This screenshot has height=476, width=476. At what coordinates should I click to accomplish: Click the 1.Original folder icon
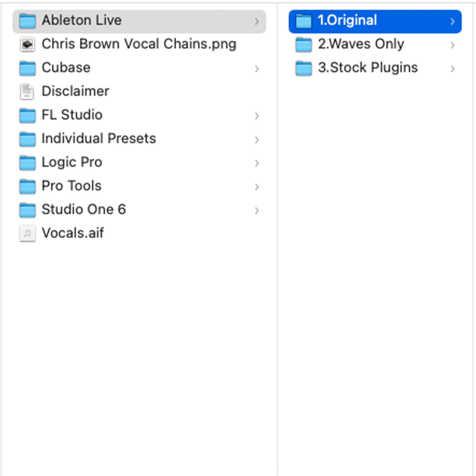click(x=303, y=21)
